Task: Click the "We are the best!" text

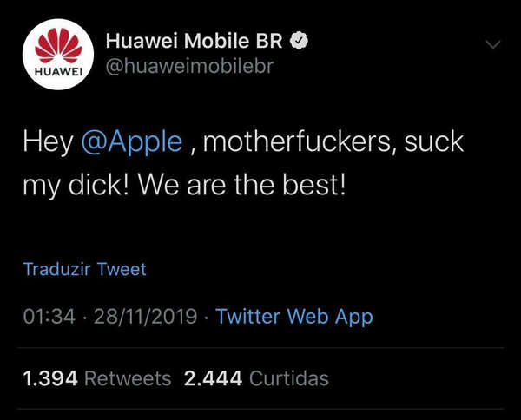Action: 242,185
